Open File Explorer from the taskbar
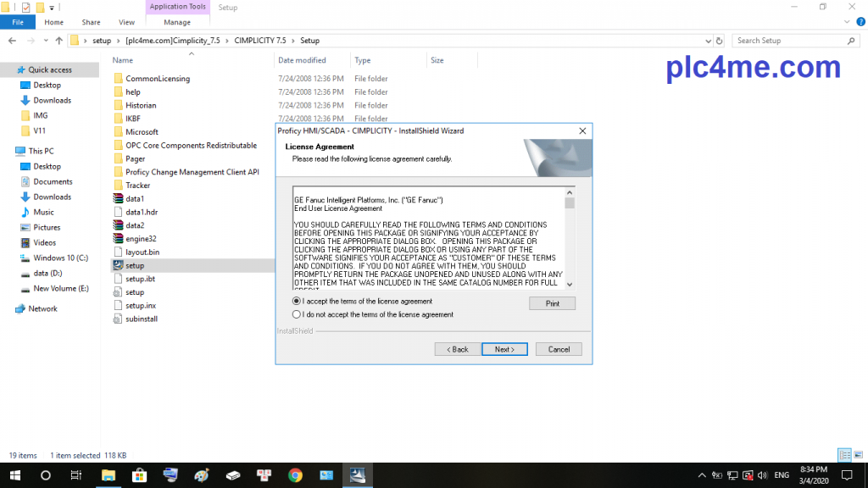The width and height of the screenshot is (868, 488). (108, 475)
